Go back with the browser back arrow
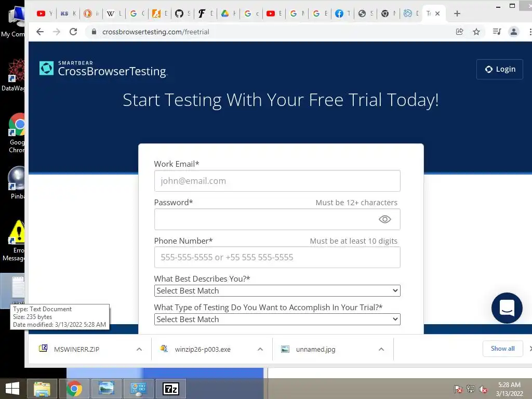This screenshot has height=399, width=532. [x=40, y=32]
